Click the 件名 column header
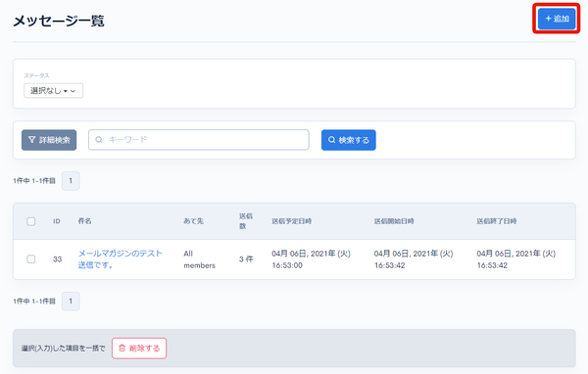This screenshot has height=374, width=588. 84,221
